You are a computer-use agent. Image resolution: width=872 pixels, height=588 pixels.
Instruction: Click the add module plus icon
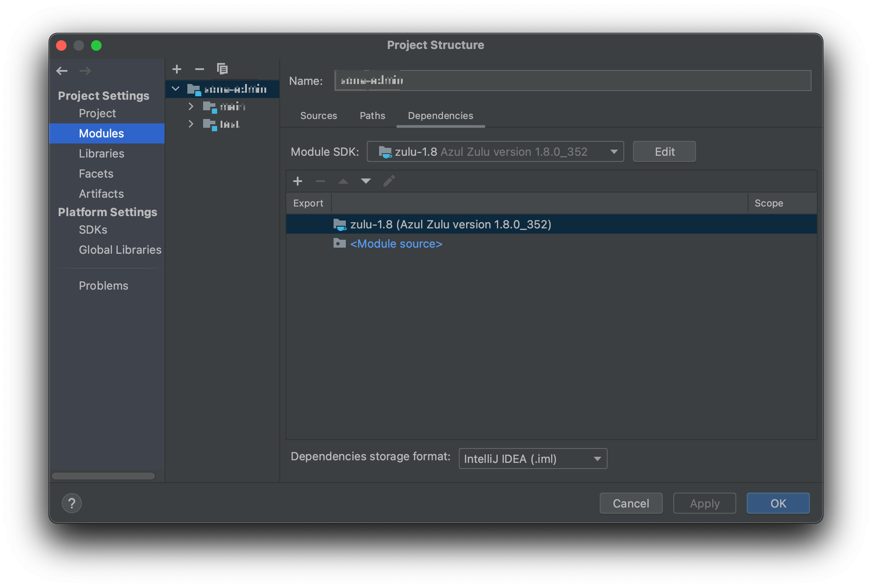click(x=177, y=69)
